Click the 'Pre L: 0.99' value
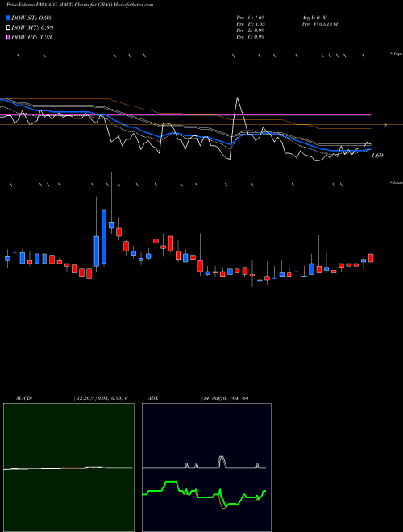 (x=251, y=31)
